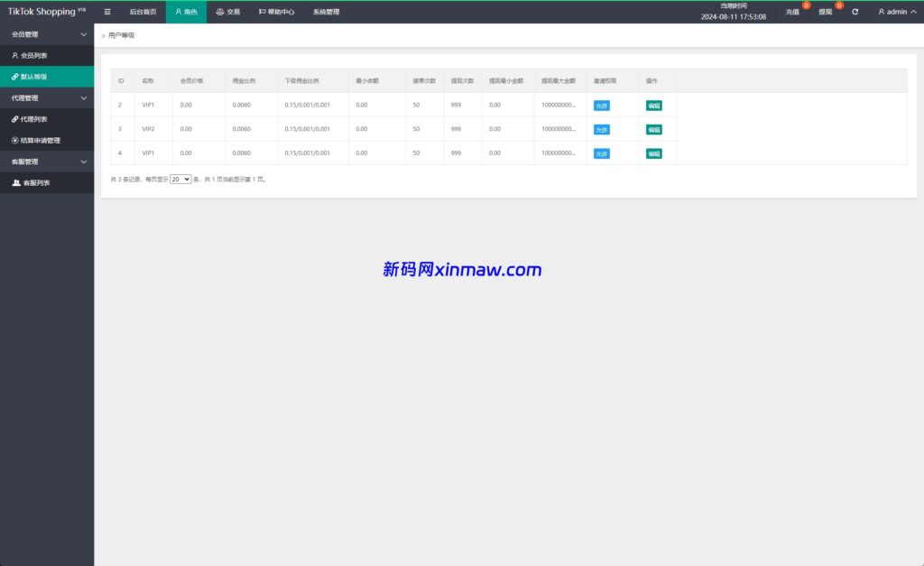Viewport: 924px width, 566px height.
Task: Open 提现 (withdraw) with the notification badge
Action: (824, 12)
